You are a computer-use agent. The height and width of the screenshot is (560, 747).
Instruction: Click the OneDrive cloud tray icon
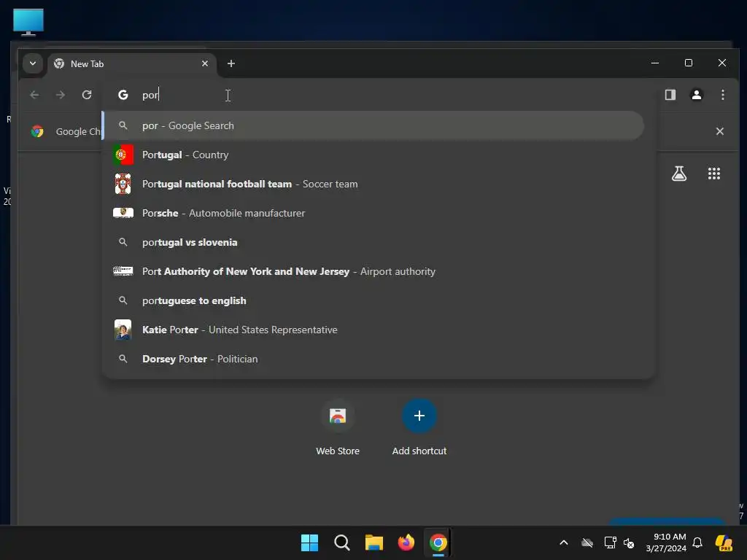587,542
